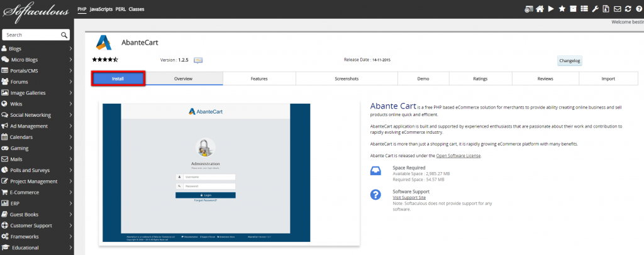
Task: Open the Educational category
Action: (25, 247)
